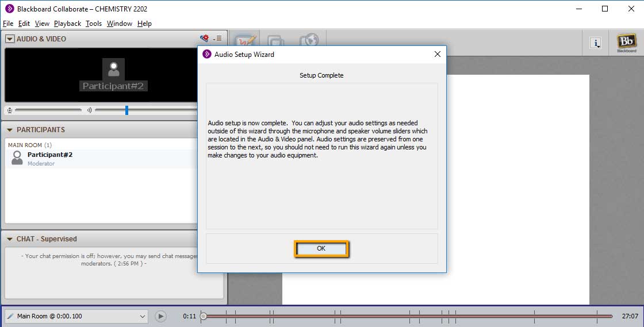Click the Blackboard Collaborate title bar icon
This screenshot has height=327, width=644.
pos(9,9)
